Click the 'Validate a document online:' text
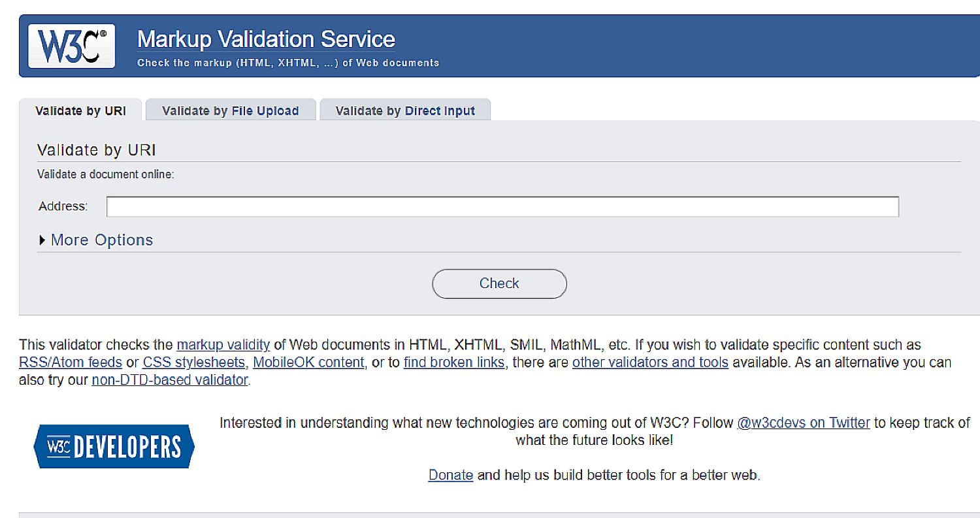 tap(106, 174)
